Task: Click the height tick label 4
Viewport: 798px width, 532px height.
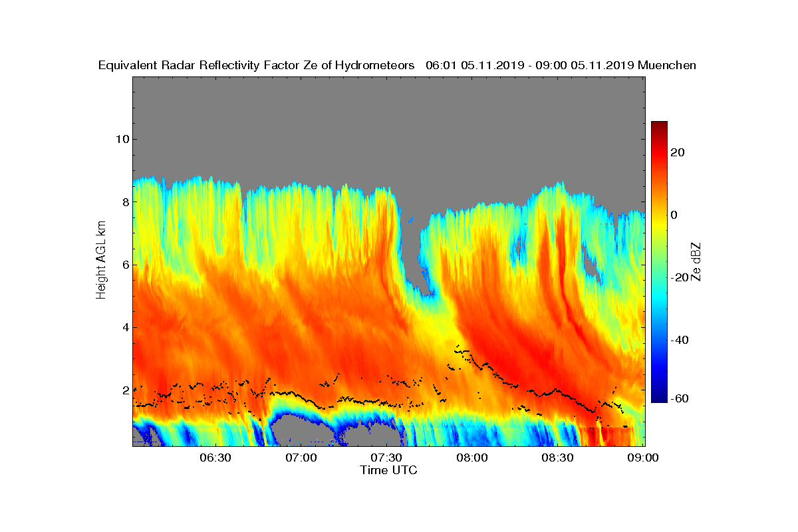Action: (x=124, y=327)
